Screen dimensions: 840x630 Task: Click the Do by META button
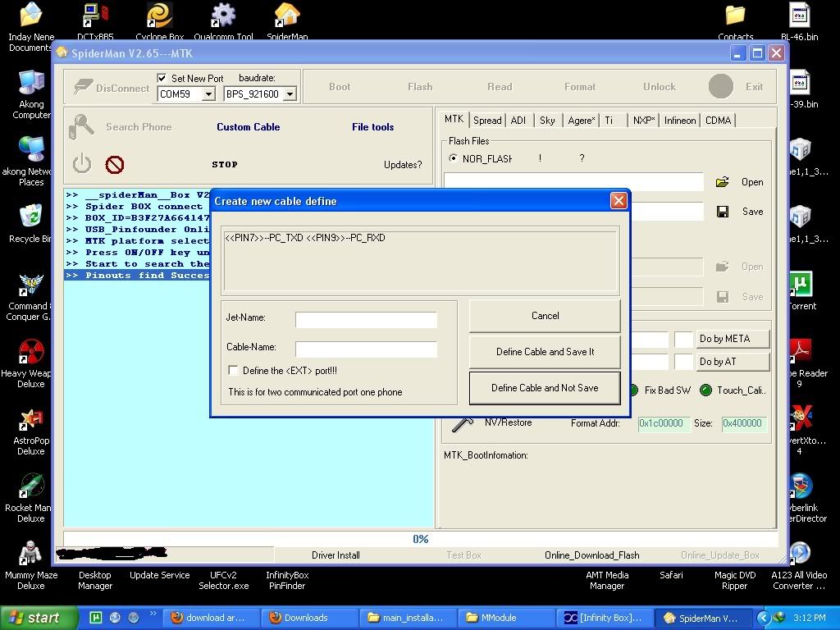click(733, 339)
